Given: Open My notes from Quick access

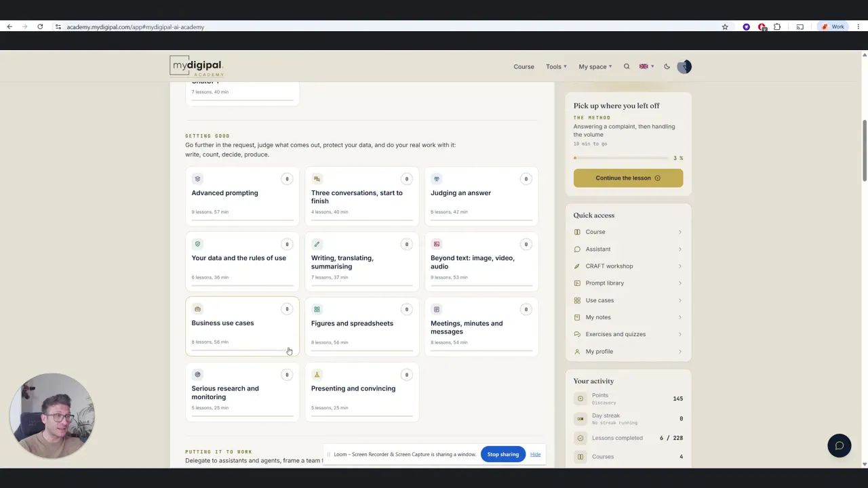Looking at the screenshot, I should point(628,317).
